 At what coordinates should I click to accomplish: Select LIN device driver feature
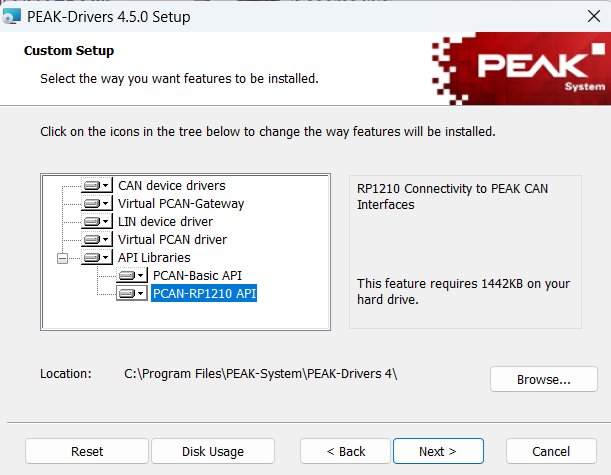[x=165, y=221]
